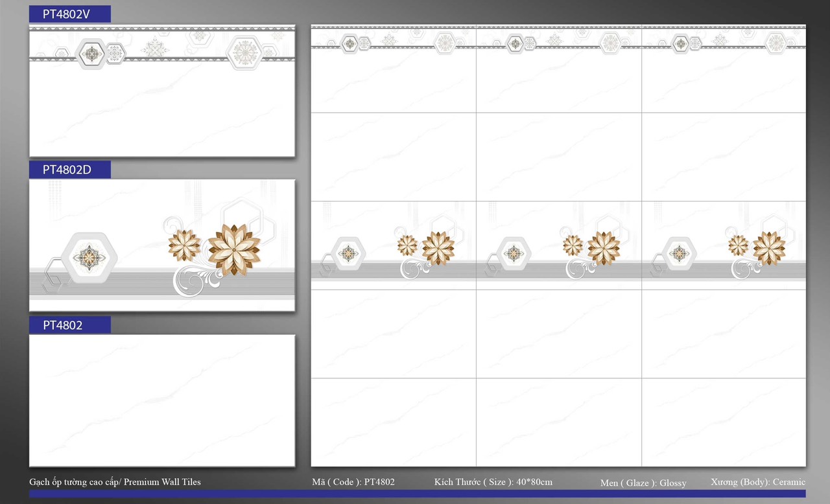Select the PT4802V blue label tag
This screenshot has height=504, width=830.
69,14
